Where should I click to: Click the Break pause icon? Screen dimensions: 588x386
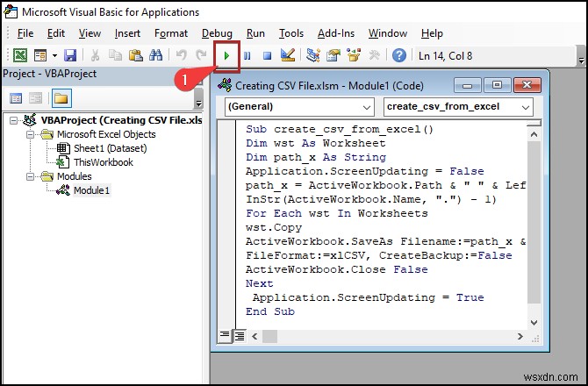247,56
